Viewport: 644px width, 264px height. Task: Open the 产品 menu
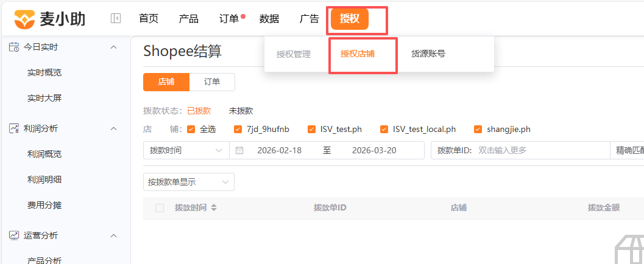(188, 18)
